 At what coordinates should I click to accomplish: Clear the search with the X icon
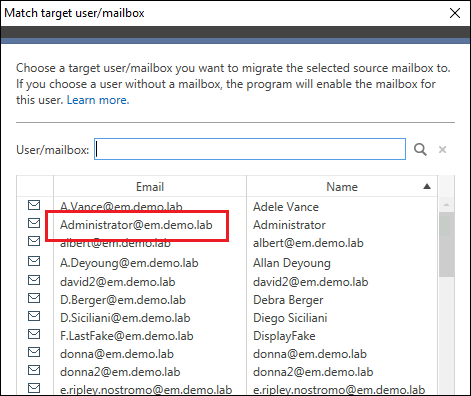tap(442, 150)
